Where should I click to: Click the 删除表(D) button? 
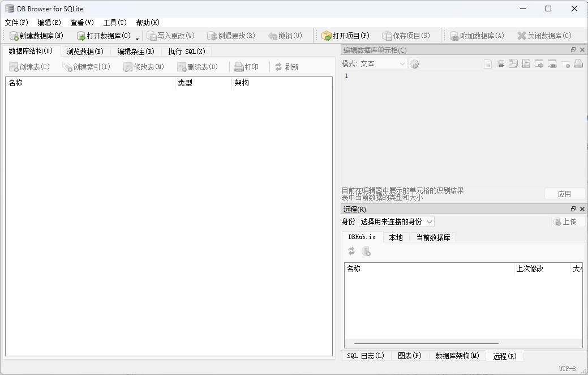[x=198, y=67]
